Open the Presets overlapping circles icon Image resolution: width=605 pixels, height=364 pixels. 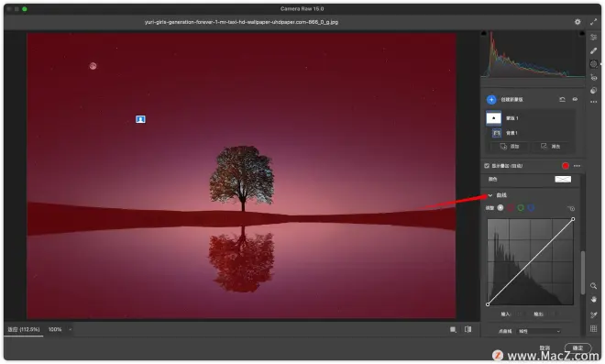point(593,91)
